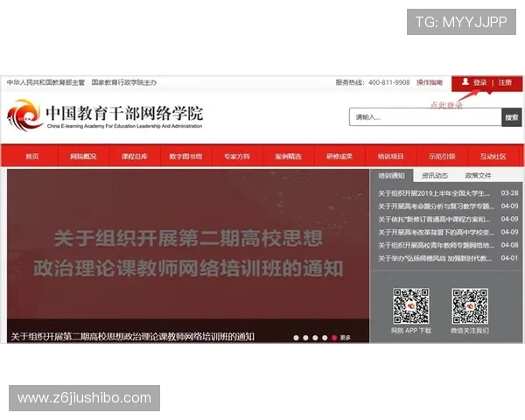Click 国家教育行政学院主办 text
This screenshot has height=420, width=525.
tap(124, 82)
